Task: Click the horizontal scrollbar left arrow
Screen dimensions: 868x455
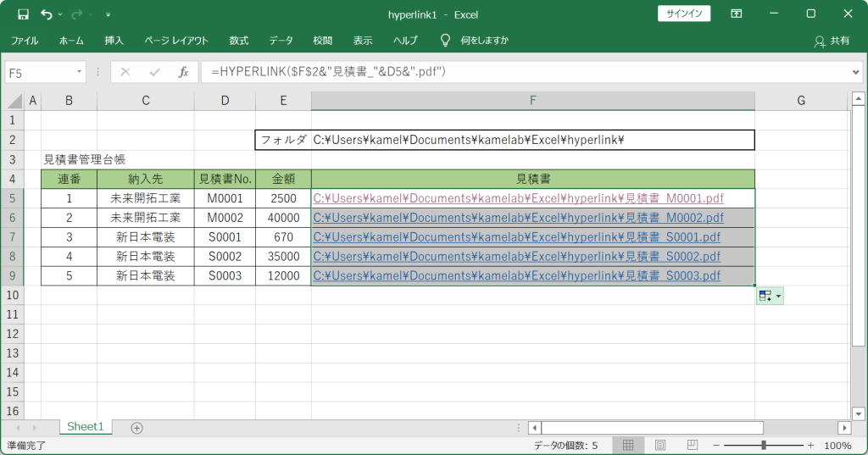Action: (x=534, y=428)
